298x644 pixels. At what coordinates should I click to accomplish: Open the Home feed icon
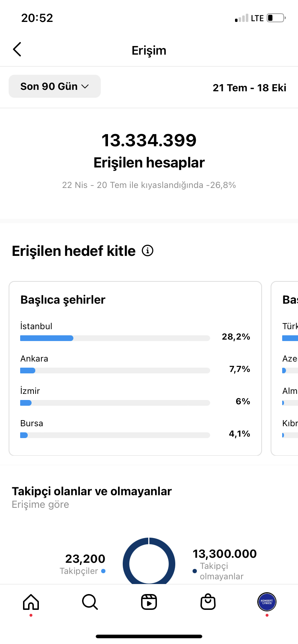(x=31, y=602)
